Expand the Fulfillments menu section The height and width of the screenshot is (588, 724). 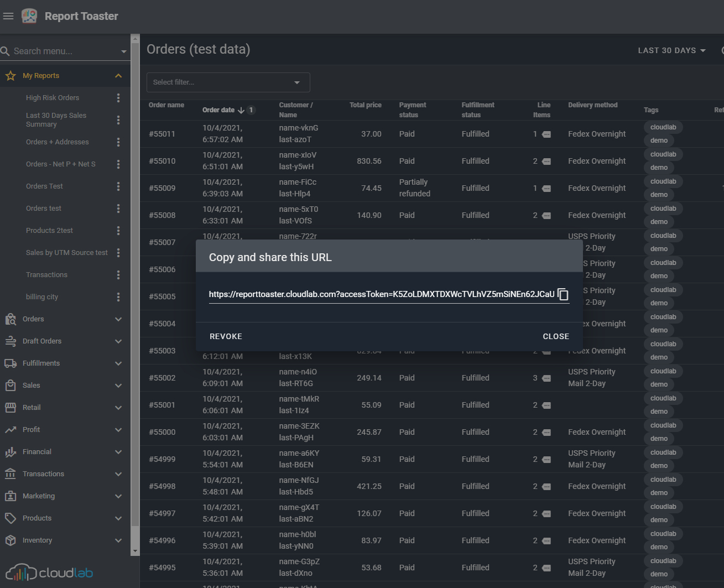coord(118,363)
